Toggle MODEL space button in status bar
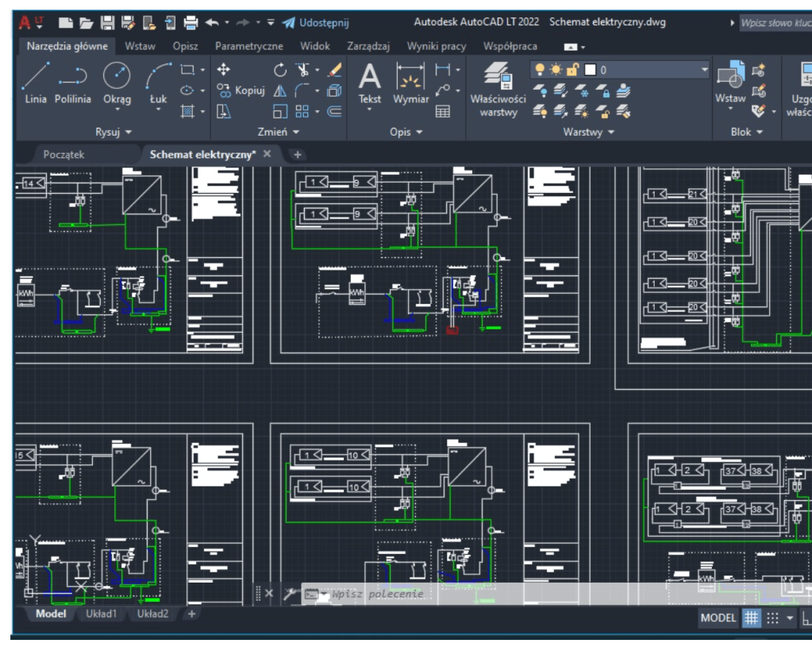The width and height of the screenshot is (812, 647). click(718, 618)
